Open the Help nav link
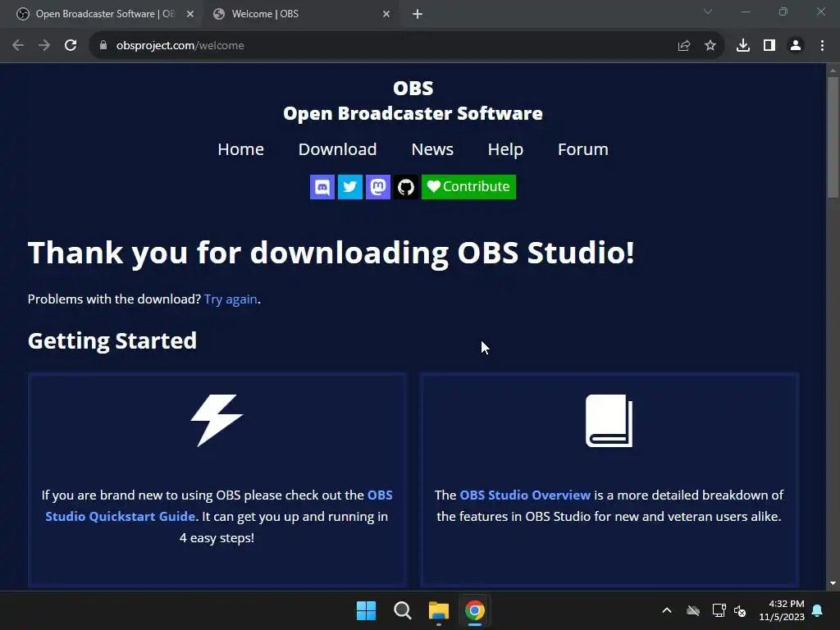The height and width of the screenshot is (630, 840). click(x=505, y=149)
